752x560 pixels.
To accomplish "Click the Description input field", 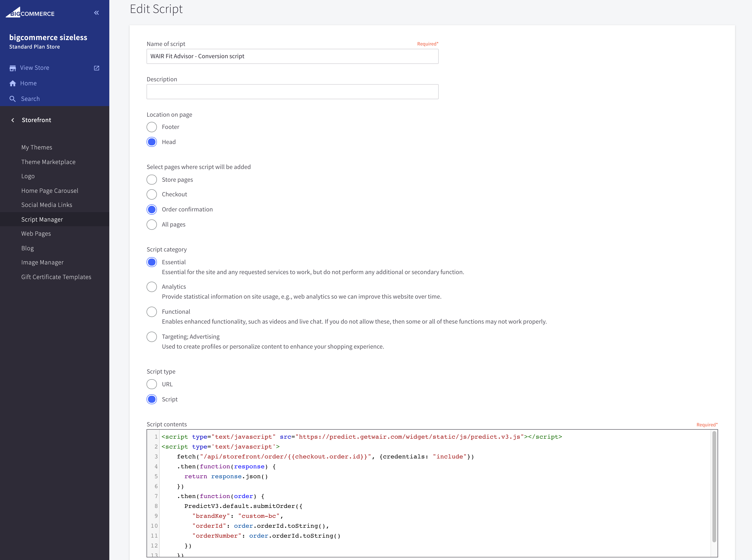I will pyautogui.click(x=292, y=92).
